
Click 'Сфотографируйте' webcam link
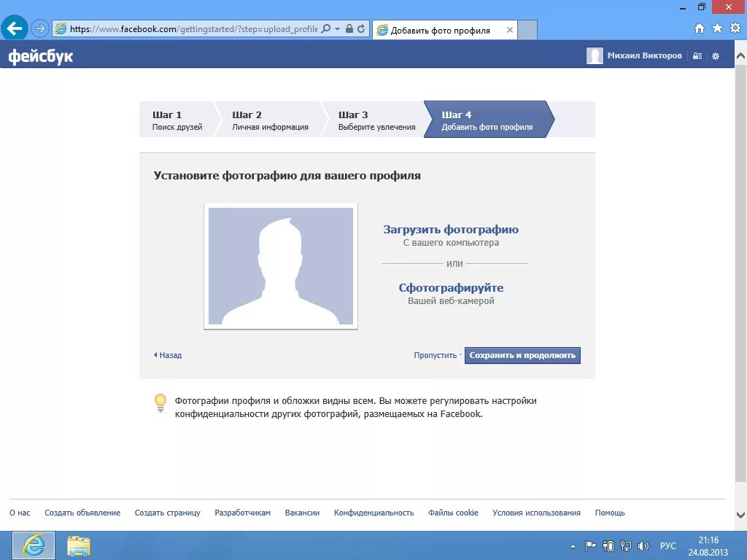click(x=451, y=287)
